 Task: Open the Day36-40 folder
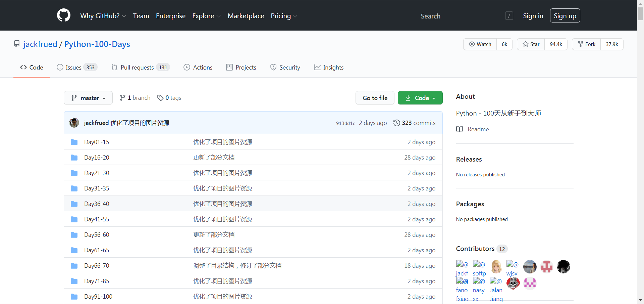point(97,204)
